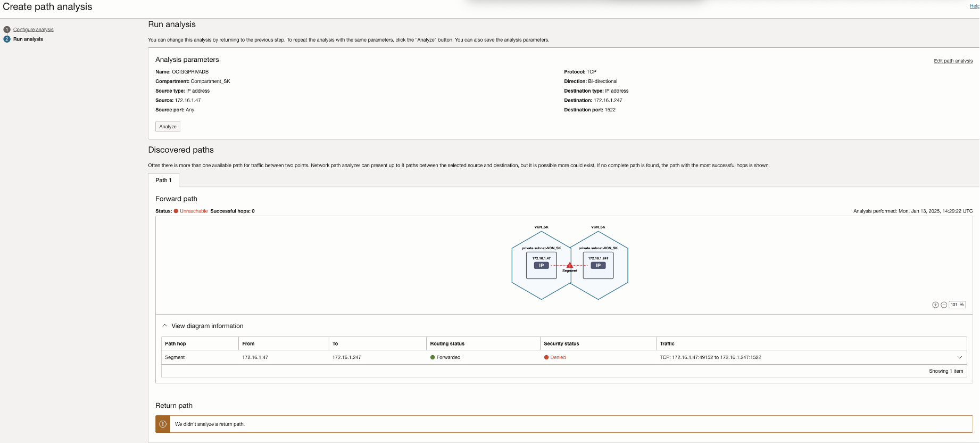This screenshot has height=443, width=980.
Task: Click the Destination port: 1522 text
Action: click(x=589, y=110)
